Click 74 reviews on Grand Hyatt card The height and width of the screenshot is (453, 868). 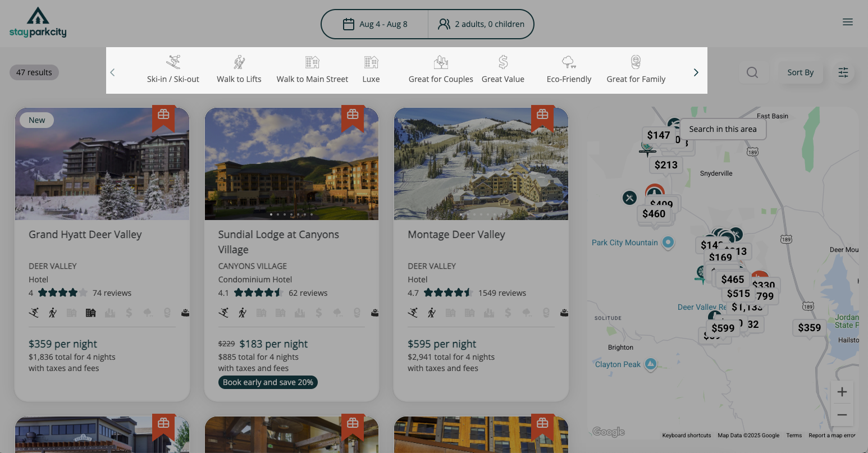112,293
